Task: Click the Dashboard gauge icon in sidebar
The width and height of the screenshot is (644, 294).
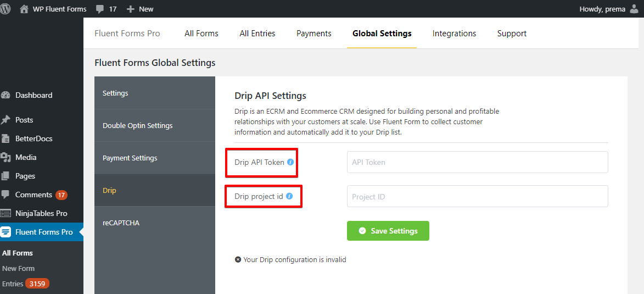Action: [5, 96]
